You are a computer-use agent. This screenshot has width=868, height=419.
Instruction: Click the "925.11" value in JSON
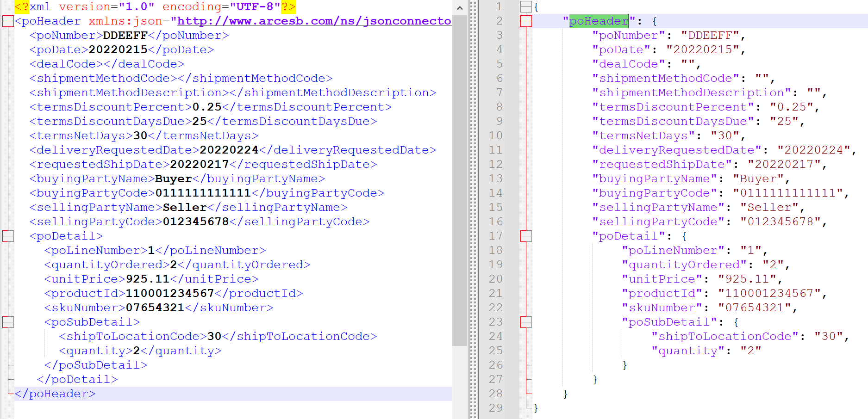pos(747,279)
